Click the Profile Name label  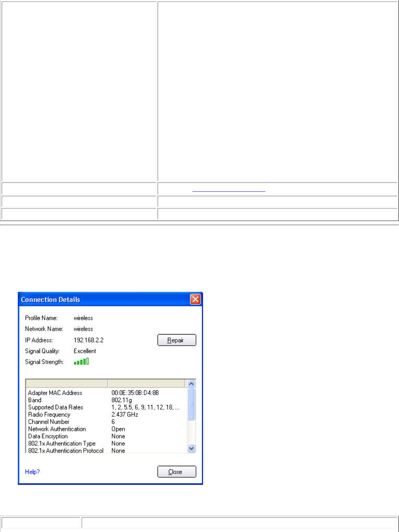(x=41, y=318)
